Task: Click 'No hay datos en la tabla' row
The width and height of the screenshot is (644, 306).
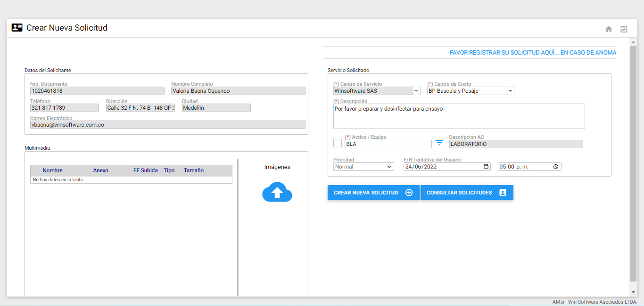Action: 131,180
